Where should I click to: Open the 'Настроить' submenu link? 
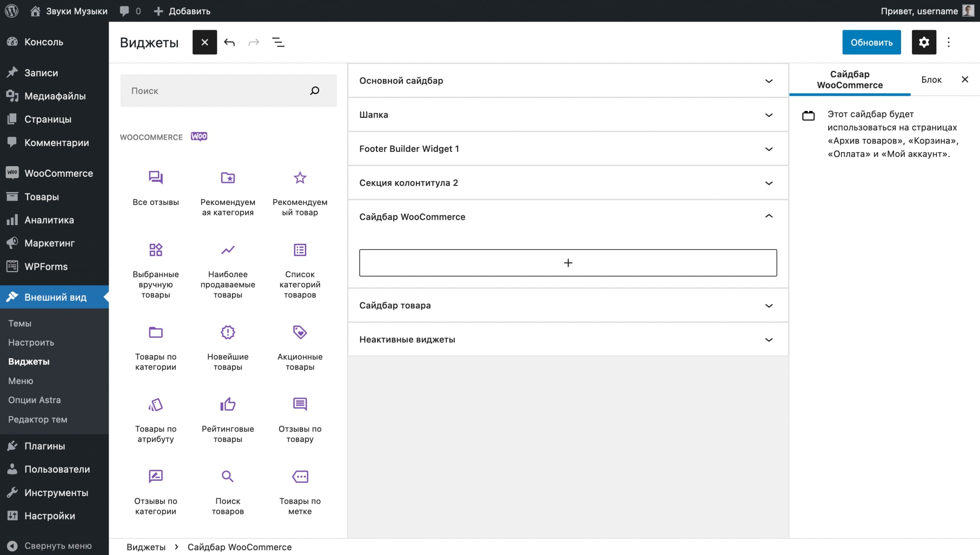pyautogui.click(x=31, y=342)
